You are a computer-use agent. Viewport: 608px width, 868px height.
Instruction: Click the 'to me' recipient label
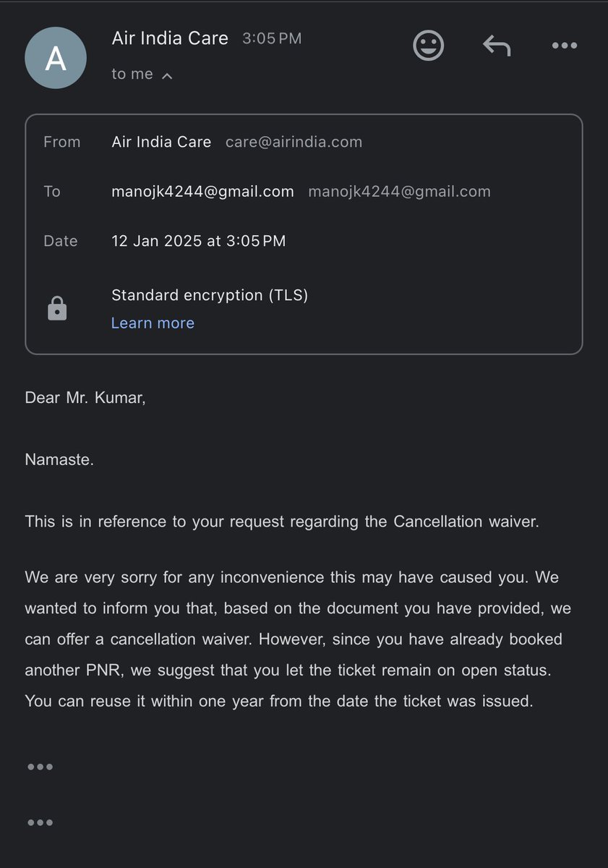click(x=132, y=75)
